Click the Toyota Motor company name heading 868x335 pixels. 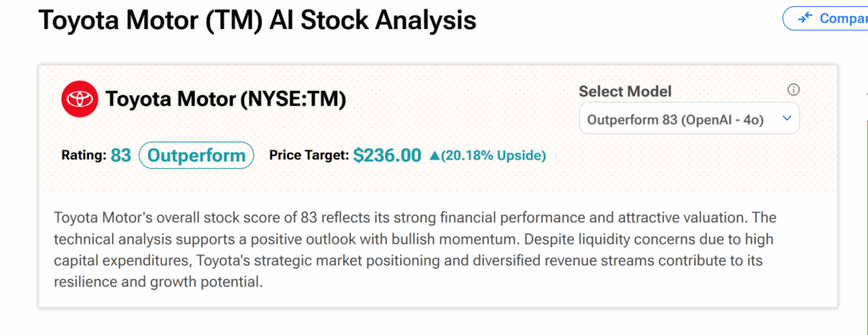tap(170, 99)
